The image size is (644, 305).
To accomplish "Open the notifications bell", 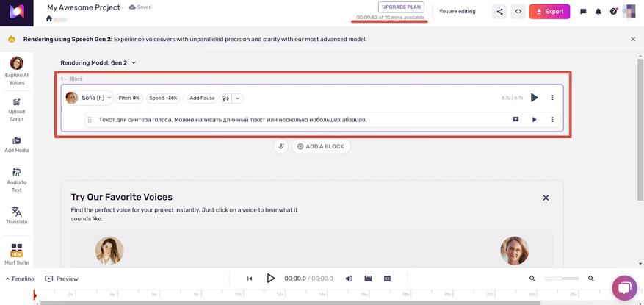I will (x=598, y=12).
